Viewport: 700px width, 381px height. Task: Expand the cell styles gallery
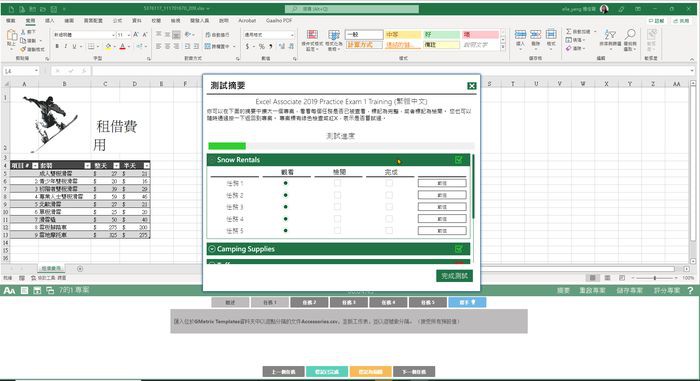coord(503,46)
